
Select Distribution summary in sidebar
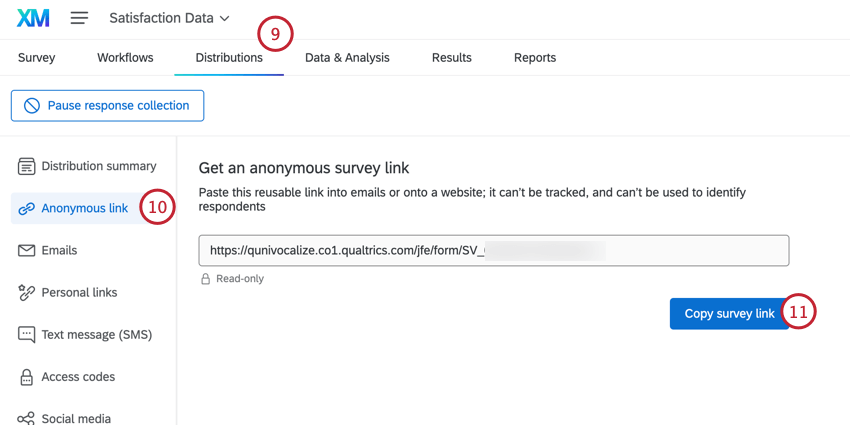[x=98, y=166]
